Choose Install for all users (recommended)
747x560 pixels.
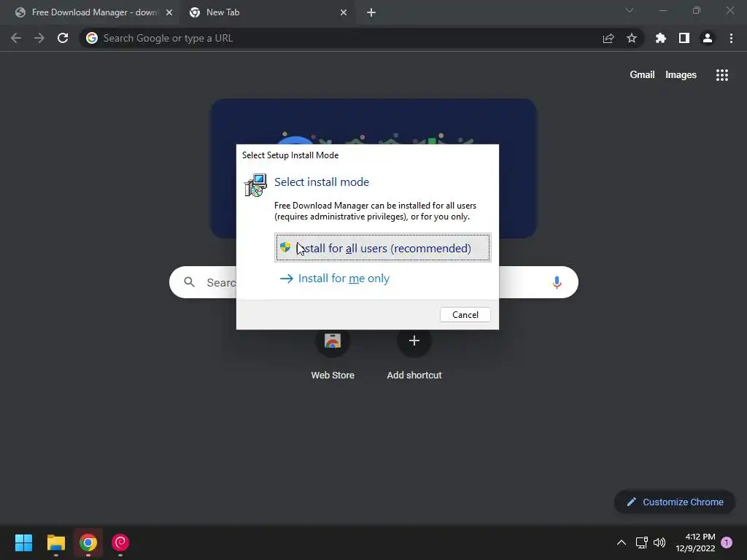pyautogui.click(x=382, y=248)
